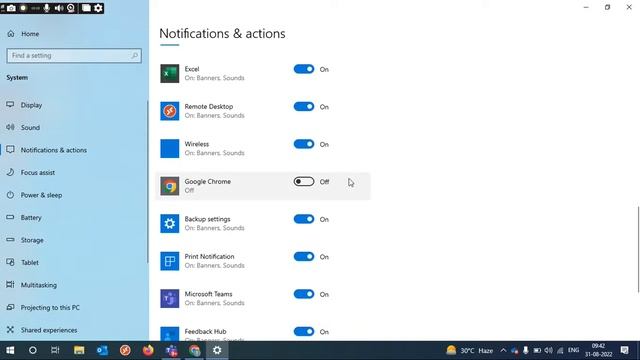Screen dimensions: 640x360
Task: Turn on Google Chrome notifications toggle
Action: [304, 182]
